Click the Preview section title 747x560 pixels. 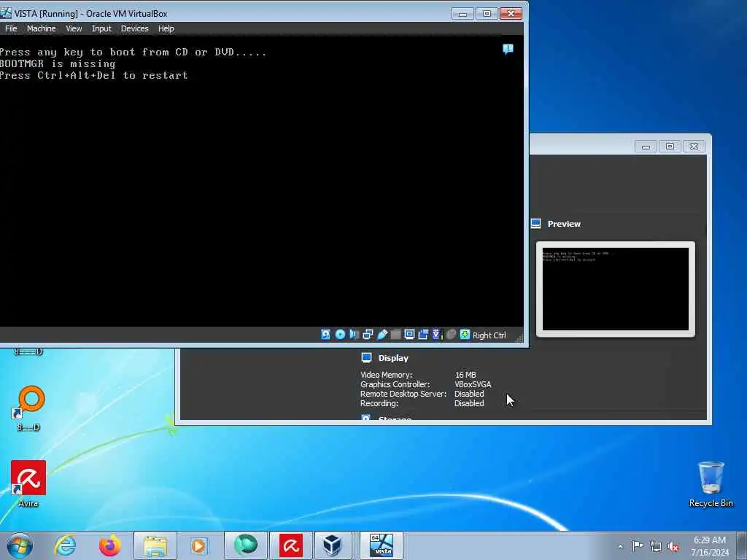click(564, 224)
